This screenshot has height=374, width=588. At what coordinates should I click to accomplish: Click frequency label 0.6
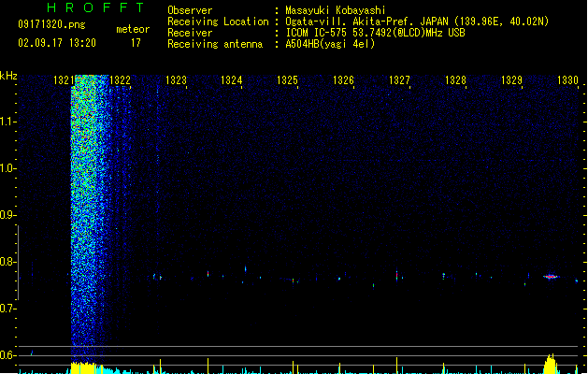pos(7,355)
